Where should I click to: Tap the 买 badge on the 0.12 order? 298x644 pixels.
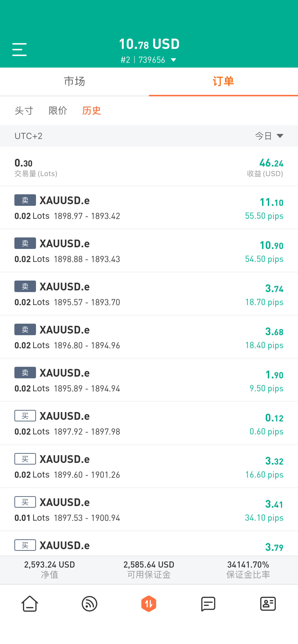25,416
